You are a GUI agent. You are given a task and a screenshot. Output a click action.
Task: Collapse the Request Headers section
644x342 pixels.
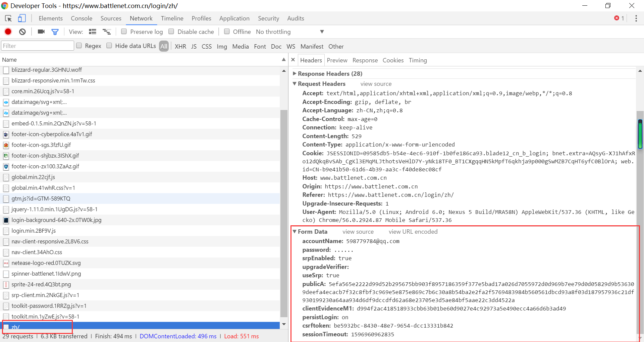(x=294, y=83)
